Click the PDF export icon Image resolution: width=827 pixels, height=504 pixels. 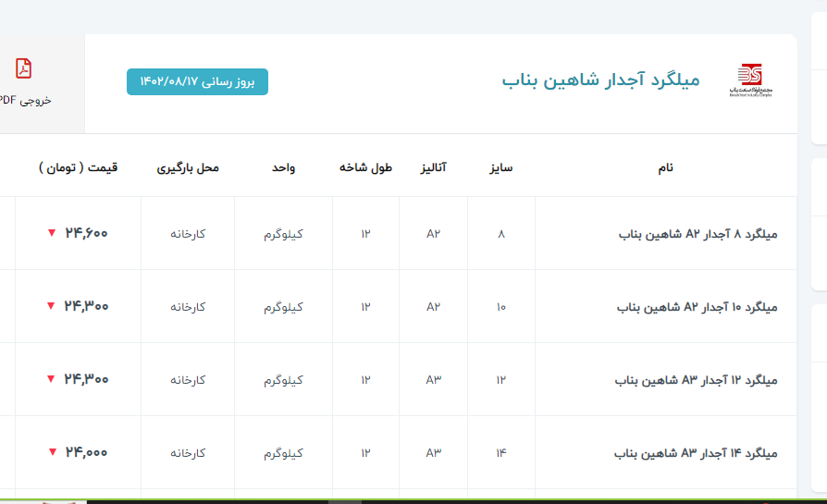point(23,68)
